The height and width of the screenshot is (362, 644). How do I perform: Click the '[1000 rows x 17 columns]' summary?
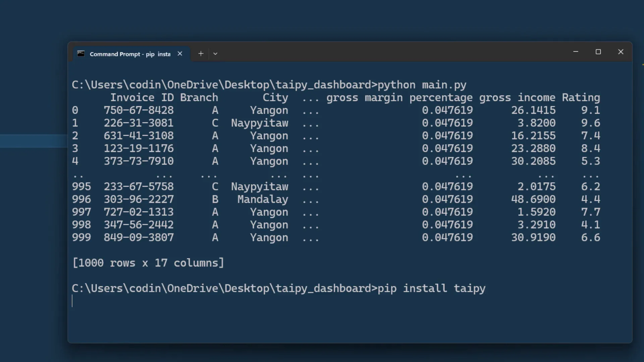148,263
